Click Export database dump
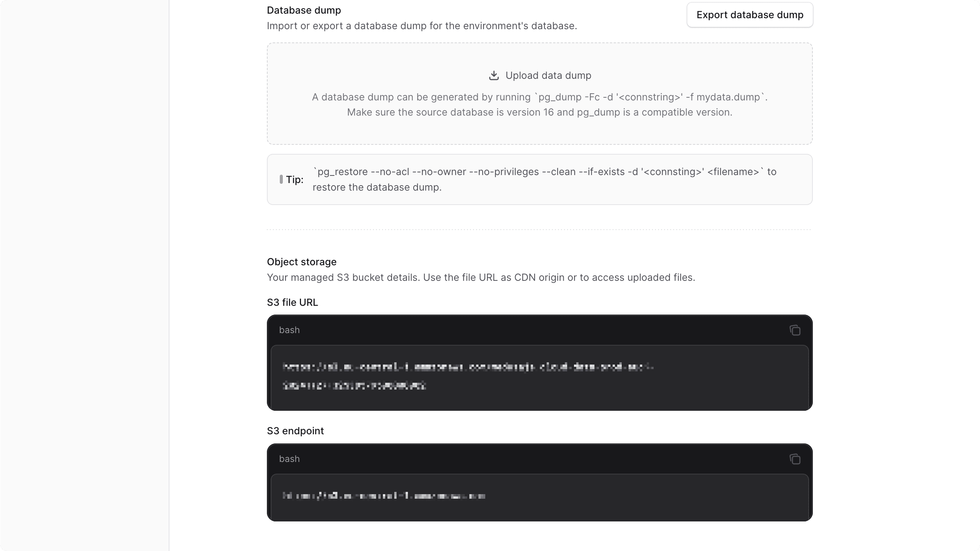This screenshot has width=980, height=551. tap(749, 15)
